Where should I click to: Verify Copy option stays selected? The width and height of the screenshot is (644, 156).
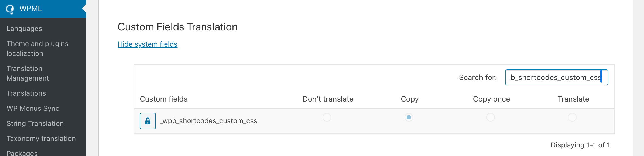point(409,117)
